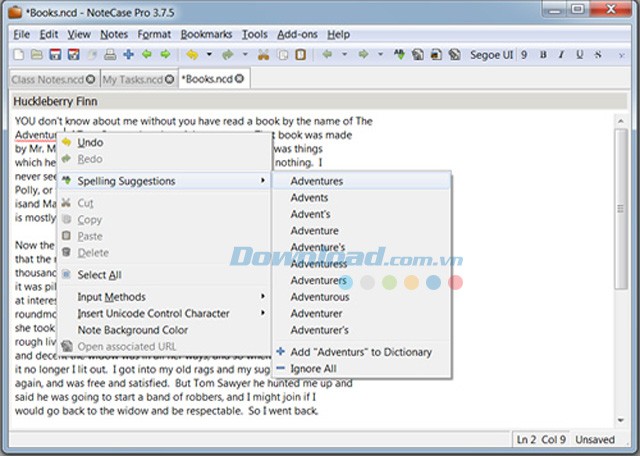This screenshot has height=456, width=640.
Task: Click Ignore All in spelling menu
Action: [x=362, y=369]
